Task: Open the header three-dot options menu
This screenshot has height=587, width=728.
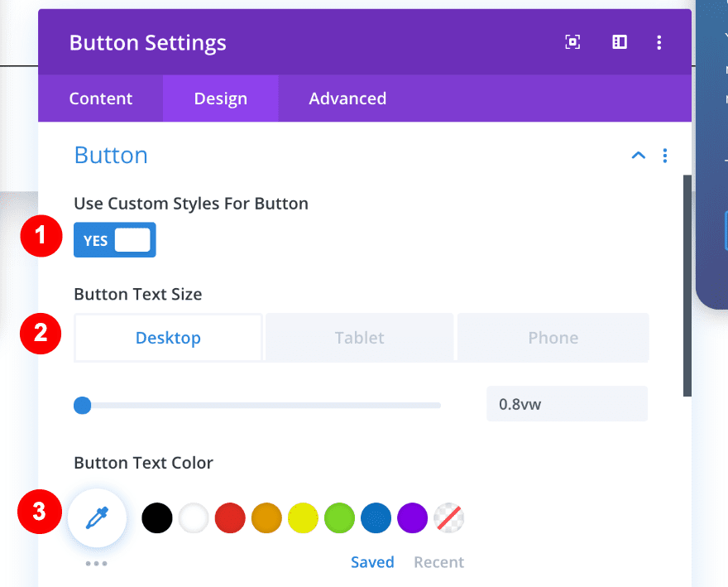Action: [x=659, y=41]
